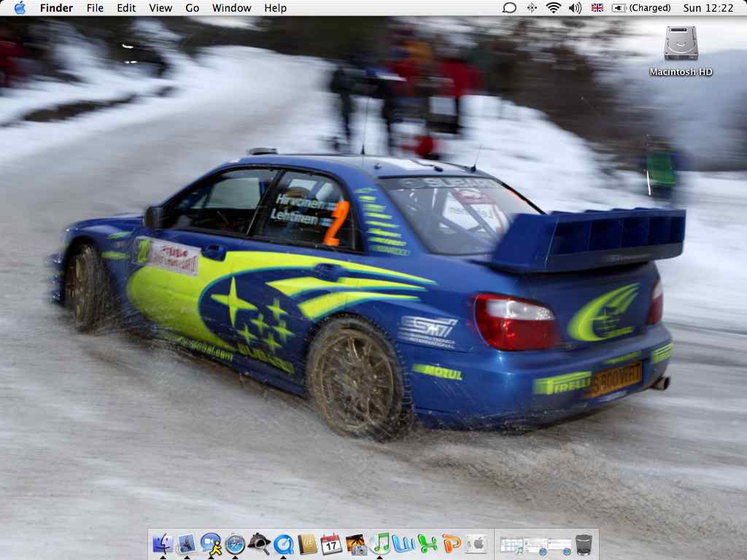Click the Sun 12:22 clock
The image size is (747, 560).
[x=708, y=8]
